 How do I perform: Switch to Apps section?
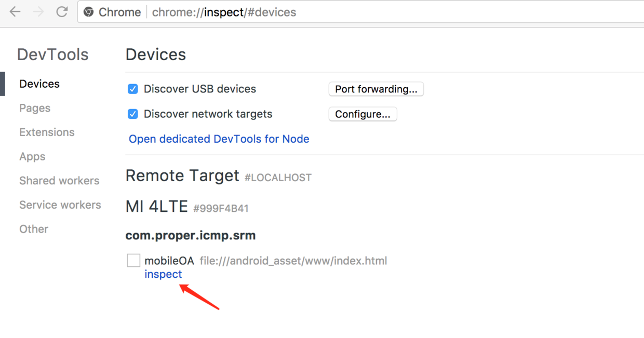[32, 156]
